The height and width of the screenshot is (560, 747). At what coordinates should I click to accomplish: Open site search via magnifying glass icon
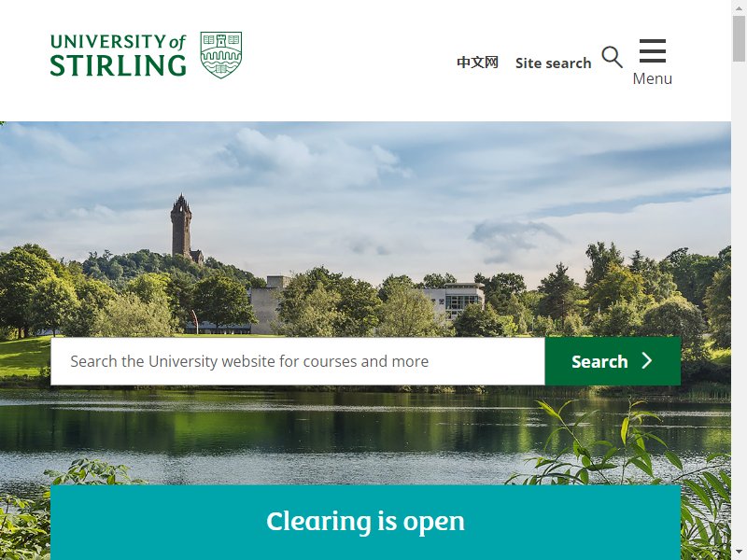coord(613,57)
